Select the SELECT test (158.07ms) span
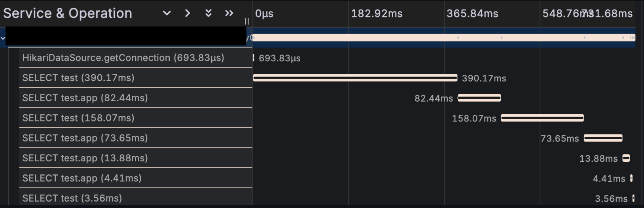 (x=78, y=118)
